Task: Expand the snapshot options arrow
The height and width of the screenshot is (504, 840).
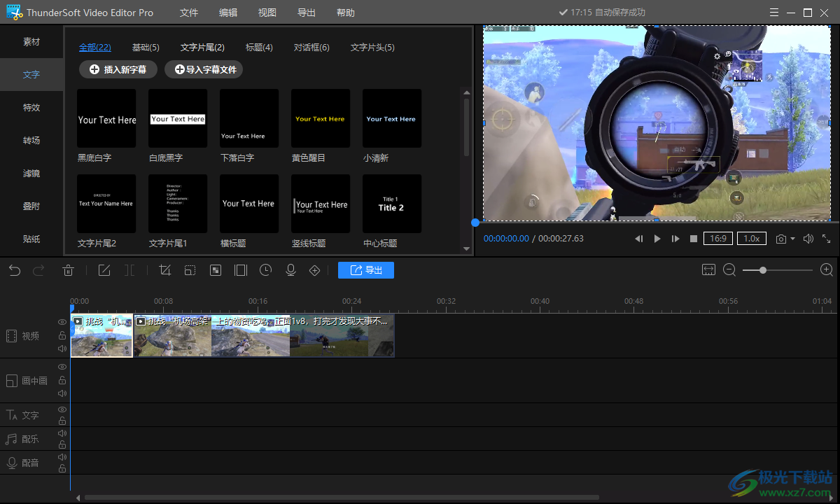Action: [793, 239]
